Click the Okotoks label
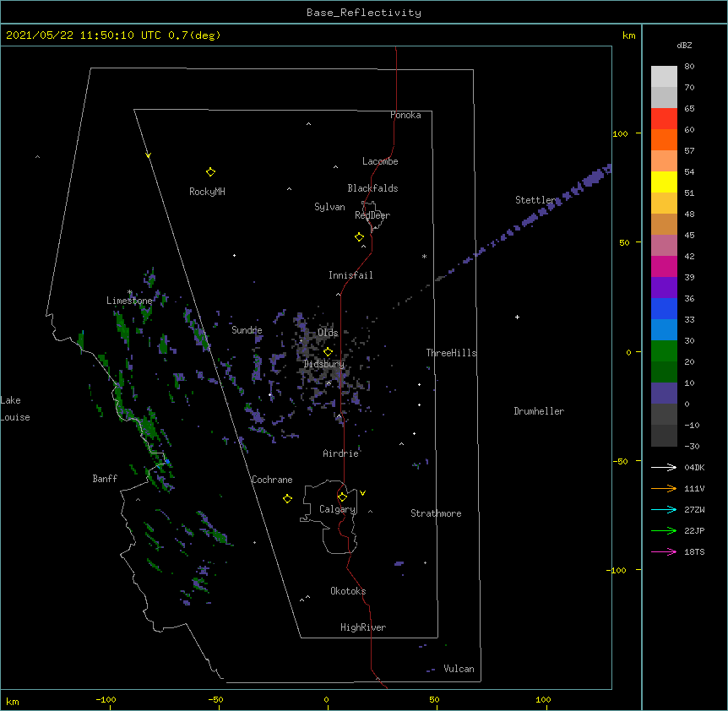Image resolution: width=728 pixels, height=711 pixels. pos(348,591)
